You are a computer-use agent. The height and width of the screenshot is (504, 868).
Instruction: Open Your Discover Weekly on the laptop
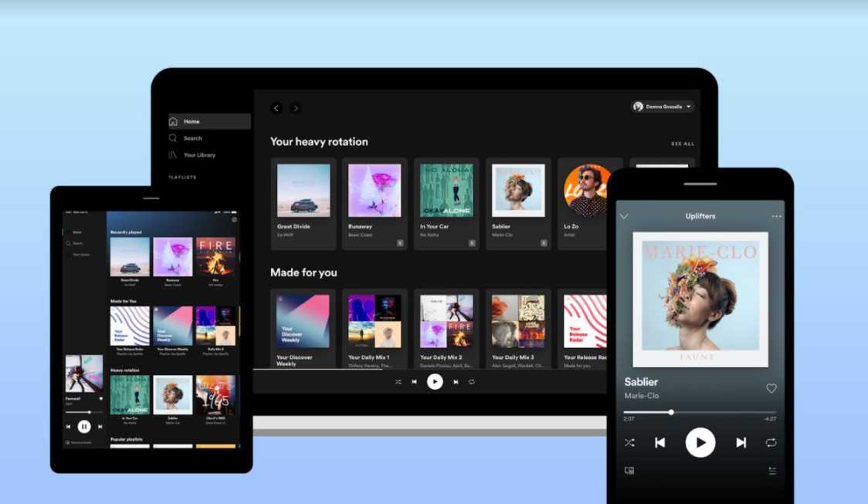pos(303,329)
